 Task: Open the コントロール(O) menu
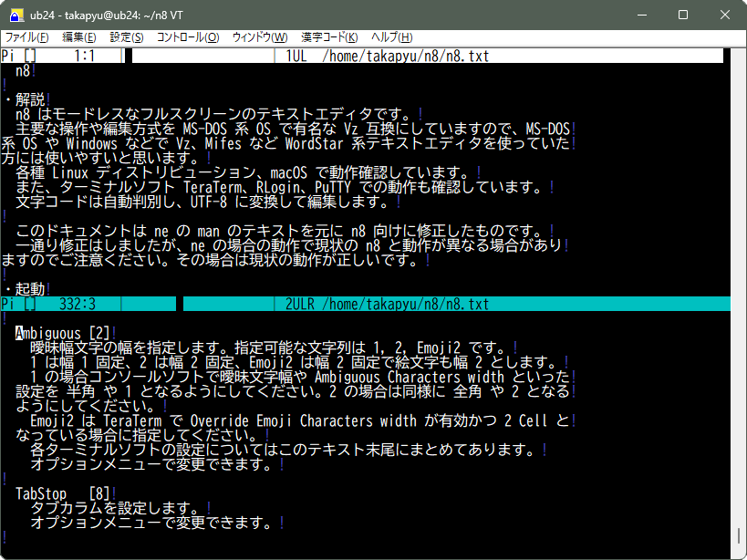(188, 37)
